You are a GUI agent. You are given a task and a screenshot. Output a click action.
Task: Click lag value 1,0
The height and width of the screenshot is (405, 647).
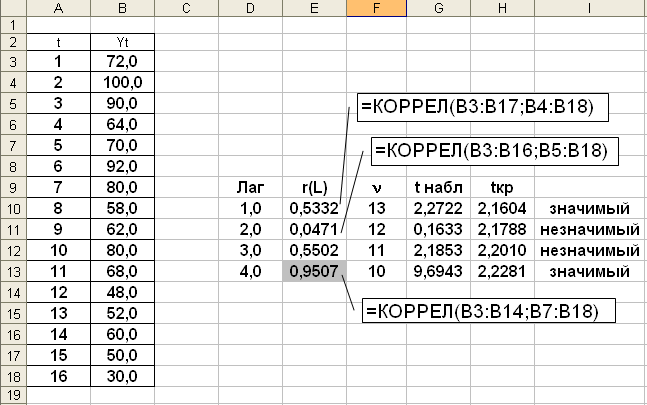(x=250, y=209)
